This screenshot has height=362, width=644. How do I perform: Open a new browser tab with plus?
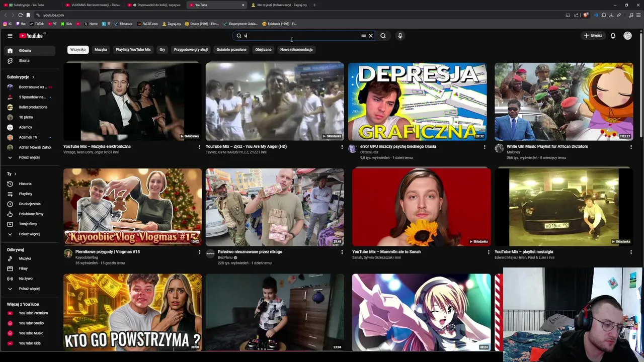[x=314, y=5]
